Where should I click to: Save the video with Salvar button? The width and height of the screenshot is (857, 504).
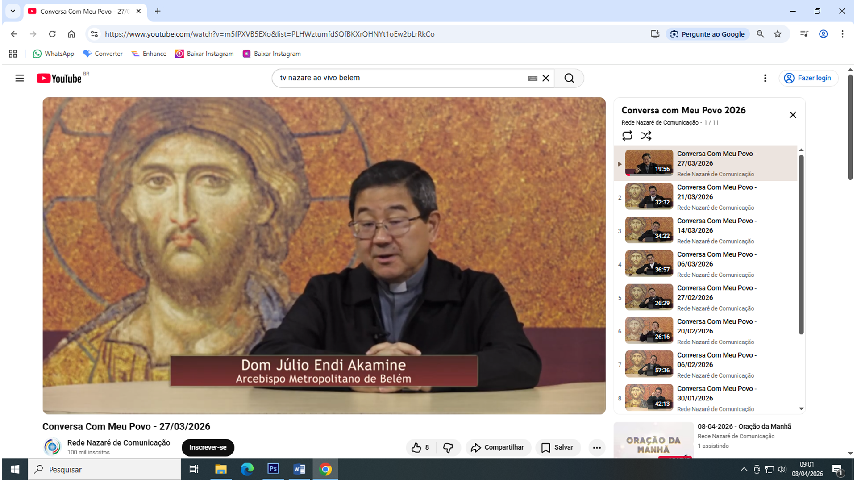[557, 447]
